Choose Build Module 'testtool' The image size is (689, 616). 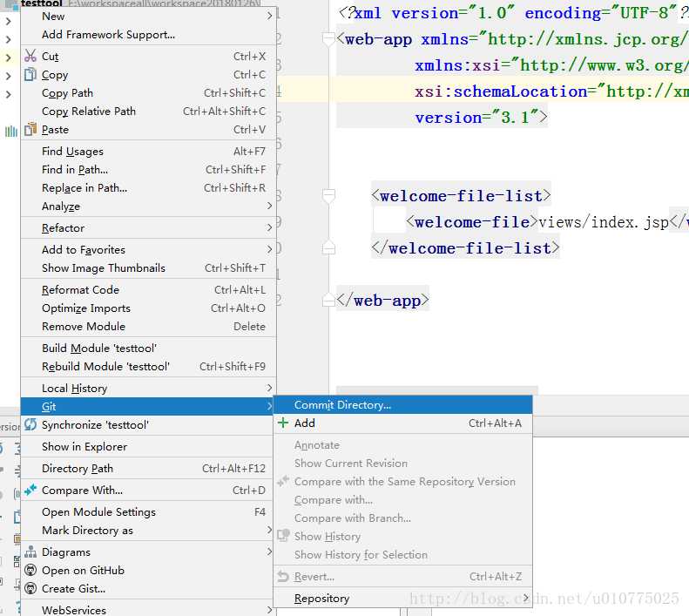148,348
